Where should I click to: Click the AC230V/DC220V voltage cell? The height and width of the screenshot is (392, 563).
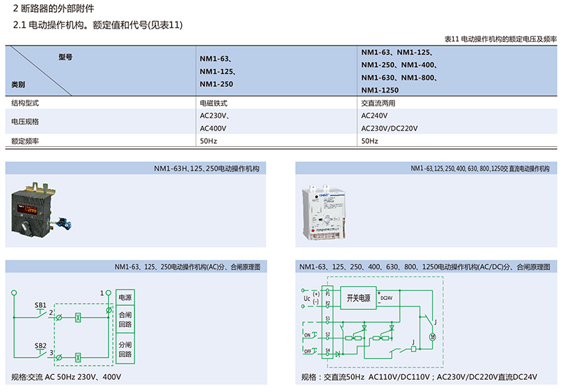pyautogui.click(x=389, y=128)
